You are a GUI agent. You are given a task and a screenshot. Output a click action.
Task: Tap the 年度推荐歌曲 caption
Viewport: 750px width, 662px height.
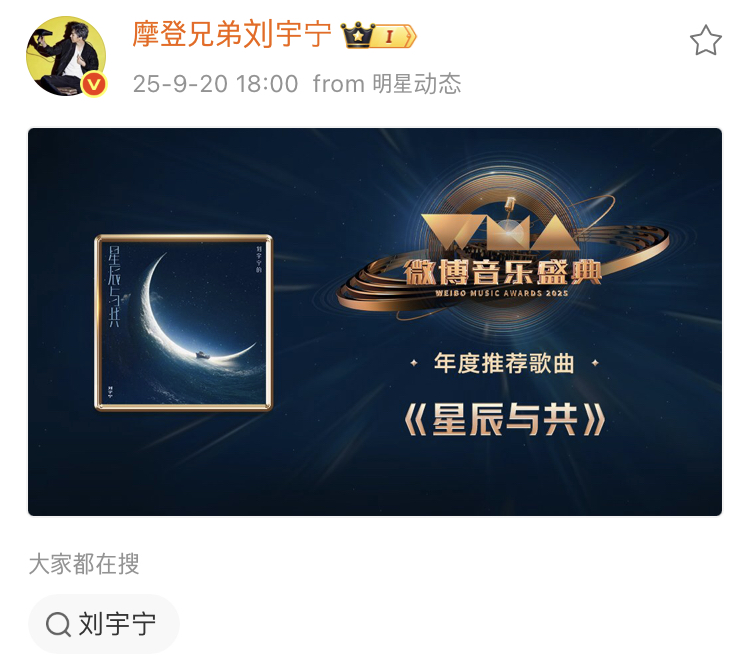504,363
